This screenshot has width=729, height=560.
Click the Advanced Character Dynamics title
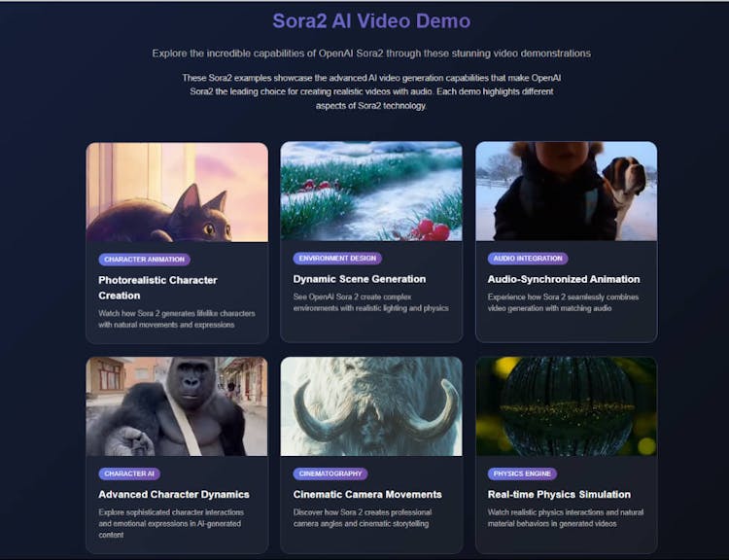tap(174, 494)
